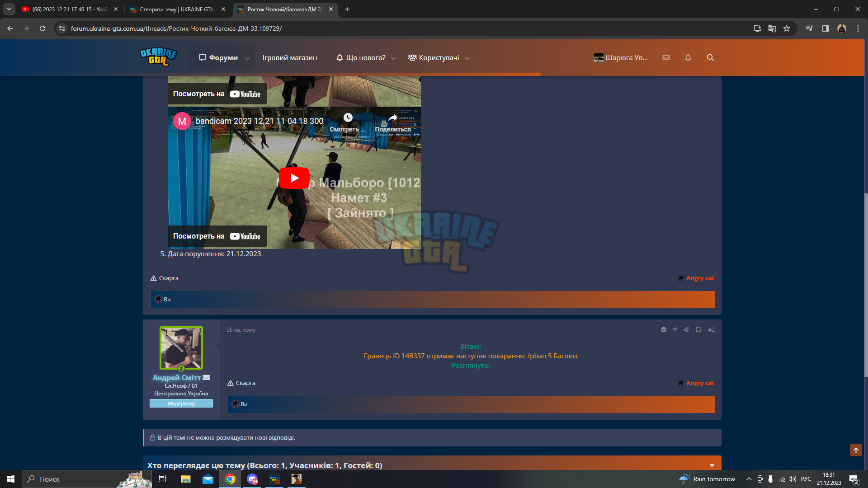Click Angry cat reaction under the violation date post
Viewport: 868px width, 488px height.
click(696, 278)
